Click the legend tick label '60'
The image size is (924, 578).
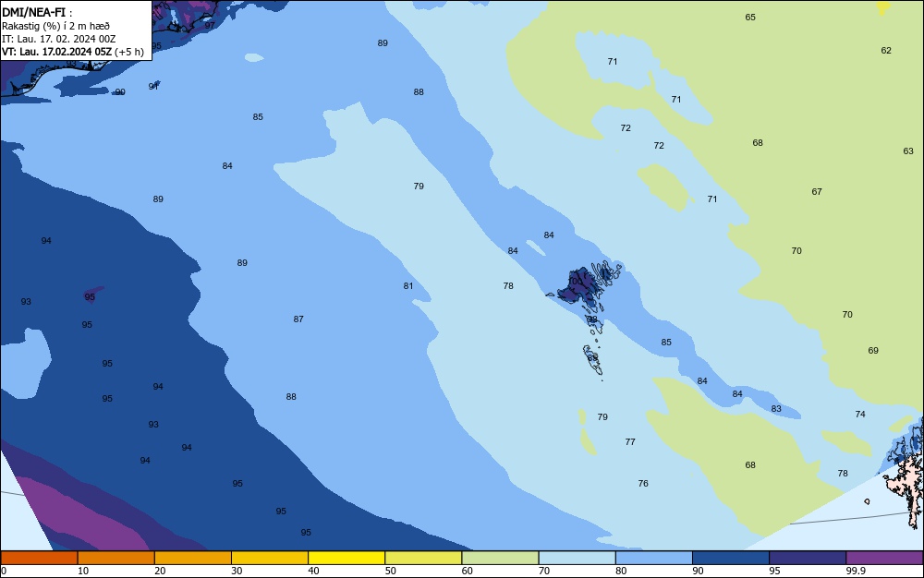pyautogui.click(x=468, y=571)
